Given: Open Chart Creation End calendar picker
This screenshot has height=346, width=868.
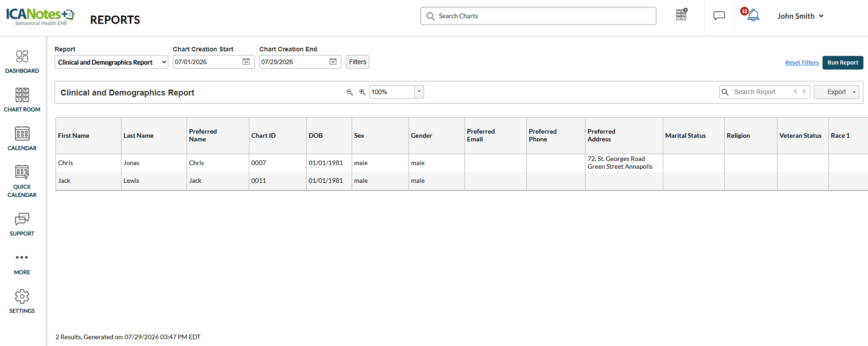Looking at the screenshot, I should point(333,61).
